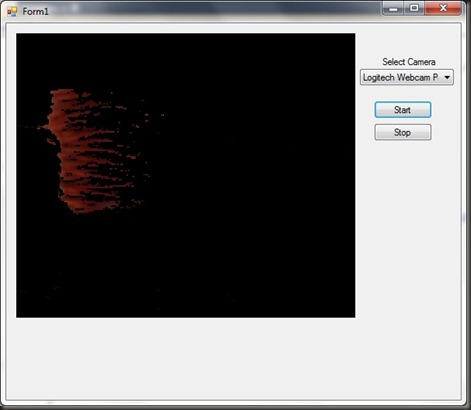
Task: Start the webcam capture
Action: click(403, 110)
